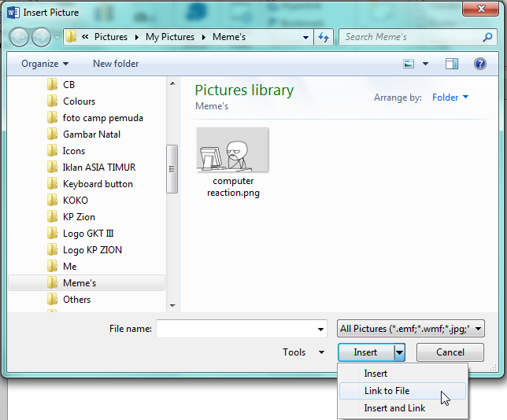
Task: Click the Insert button
Action: tap(366, 352)
